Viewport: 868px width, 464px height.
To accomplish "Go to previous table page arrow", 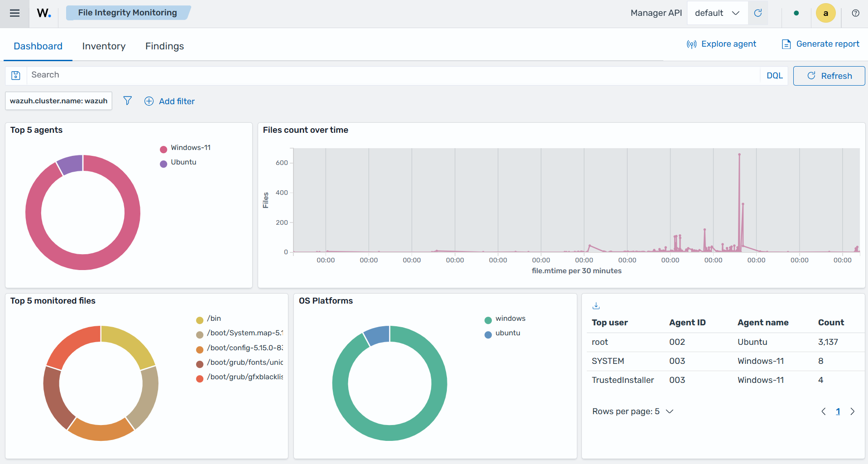I will [823, 411].
